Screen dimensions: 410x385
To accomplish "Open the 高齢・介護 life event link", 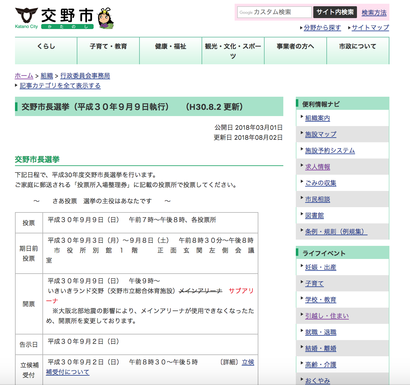I will pos(321,365).
